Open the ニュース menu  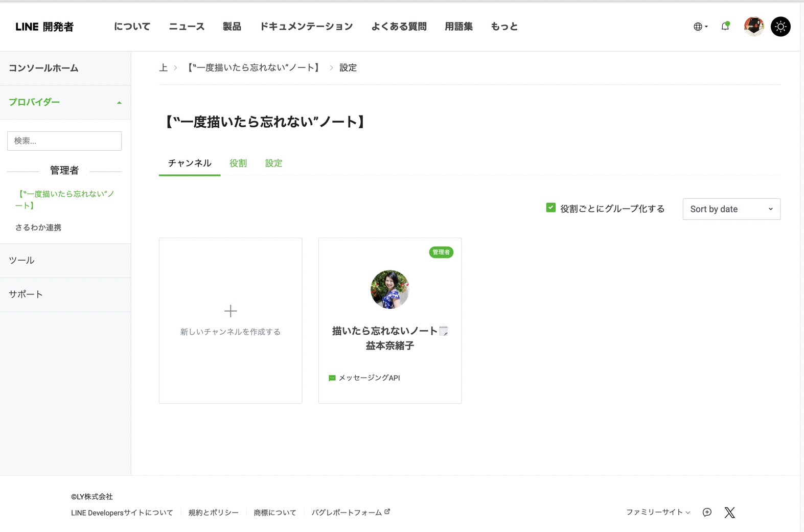187,27
